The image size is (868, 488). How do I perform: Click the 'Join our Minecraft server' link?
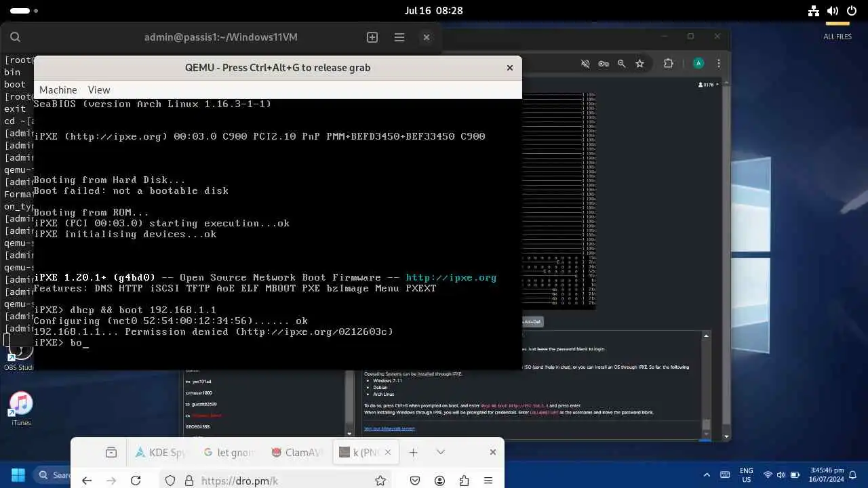click(389, 428)
